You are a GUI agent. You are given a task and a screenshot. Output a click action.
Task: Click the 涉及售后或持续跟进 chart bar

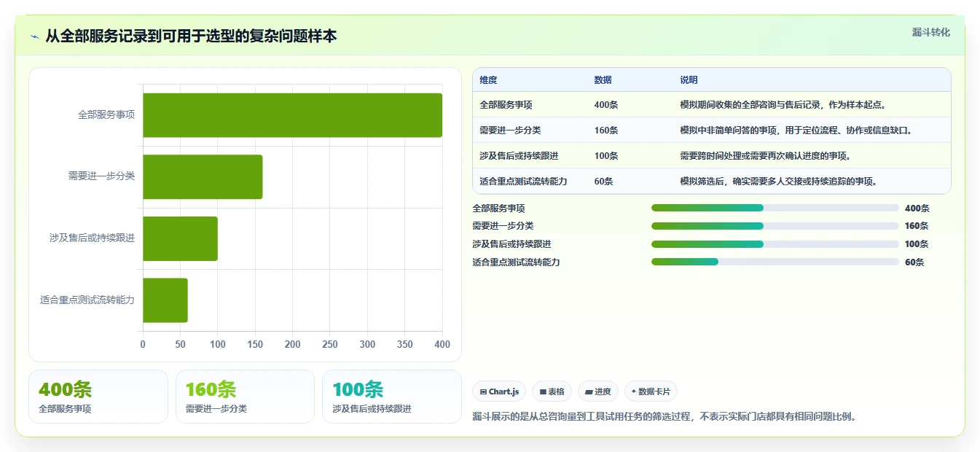coord(180,238)
